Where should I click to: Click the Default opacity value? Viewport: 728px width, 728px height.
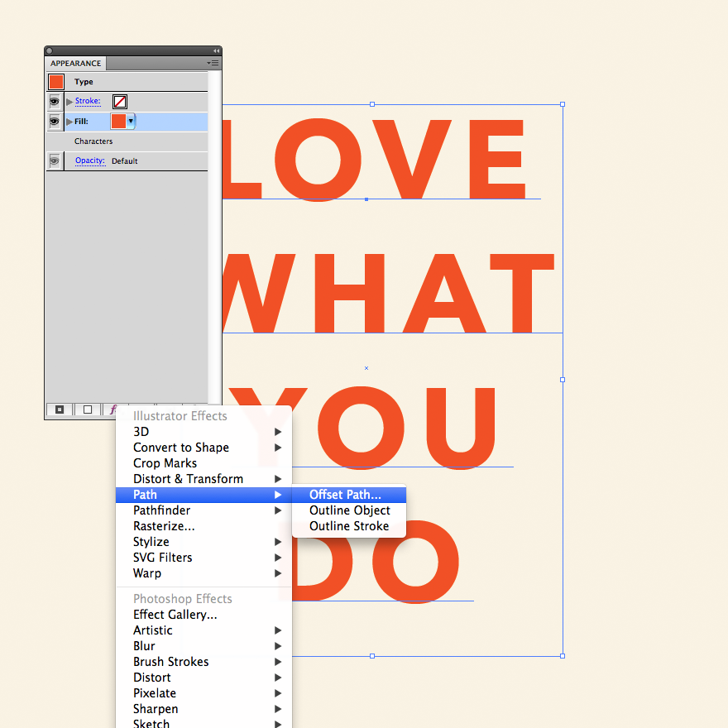tap(124, 161)
